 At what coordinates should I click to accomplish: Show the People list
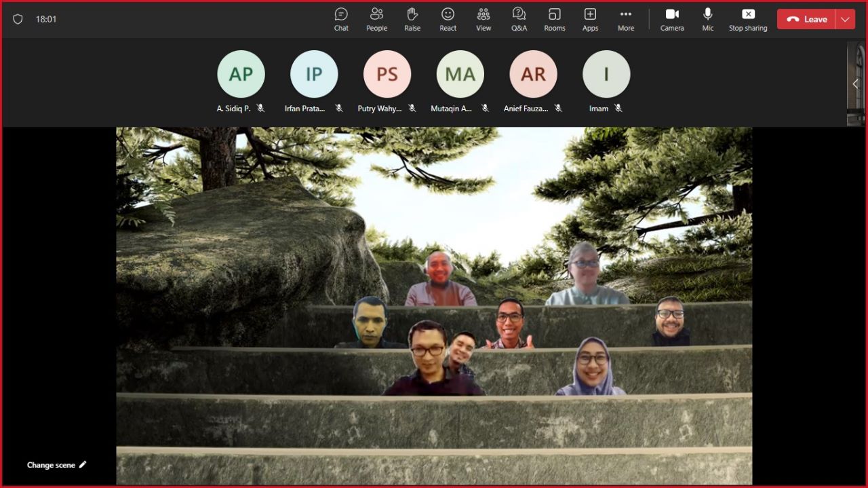[x=376, y=19]
